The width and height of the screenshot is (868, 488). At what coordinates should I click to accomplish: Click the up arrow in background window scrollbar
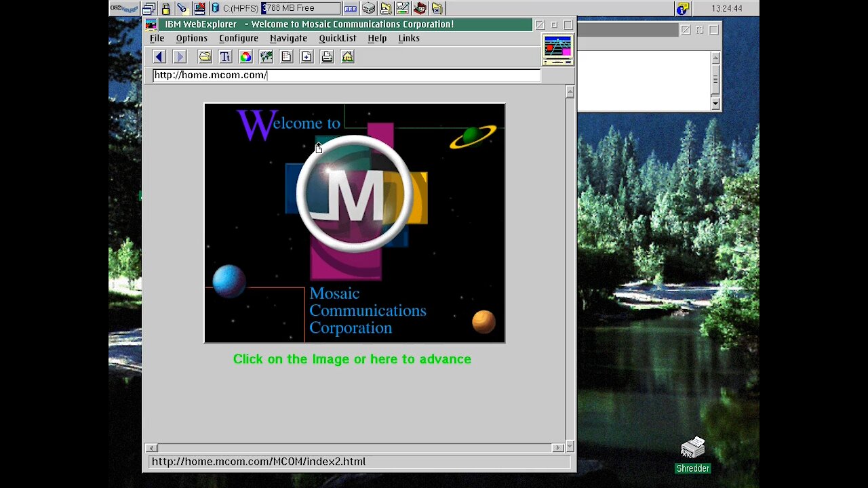(715, 58)
